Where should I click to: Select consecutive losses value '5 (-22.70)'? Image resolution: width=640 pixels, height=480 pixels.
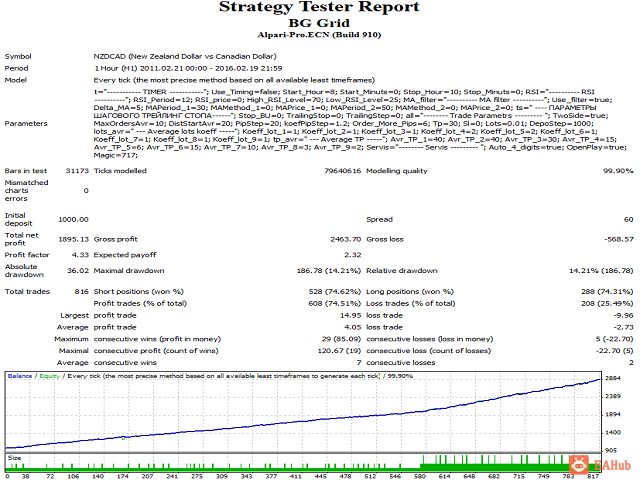[x=614, y=339]
